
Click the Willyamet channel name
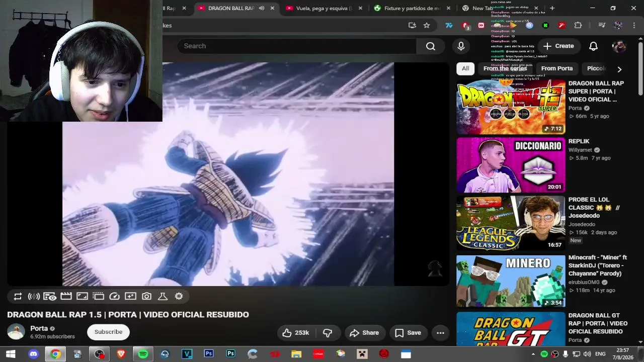click(x=580, y=150)
